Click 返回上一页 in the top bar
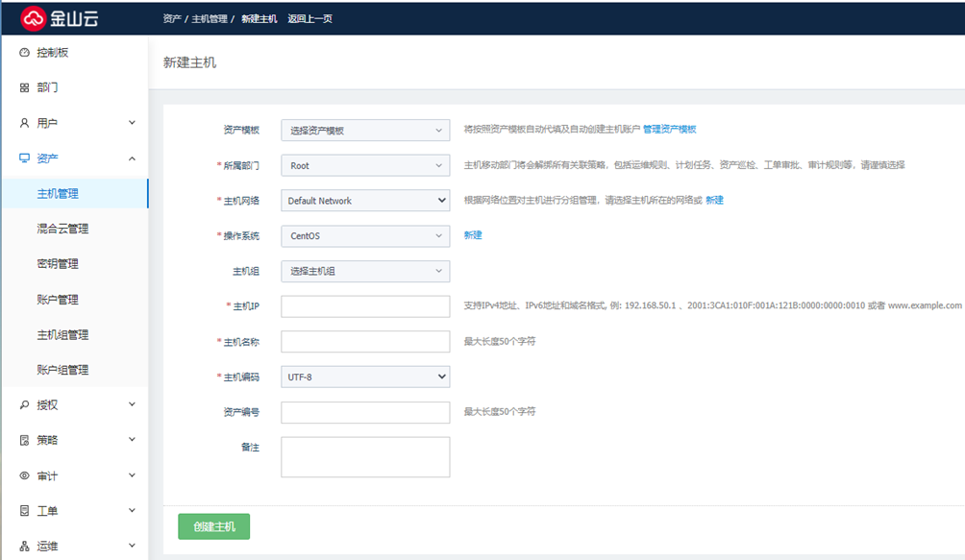Viewport: 965px width, 560px height. tap(309, 18)
